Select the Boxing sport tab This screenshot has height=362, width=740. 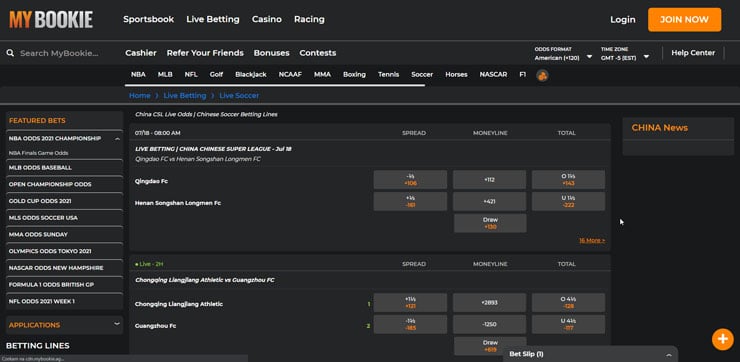coord(354,75)
